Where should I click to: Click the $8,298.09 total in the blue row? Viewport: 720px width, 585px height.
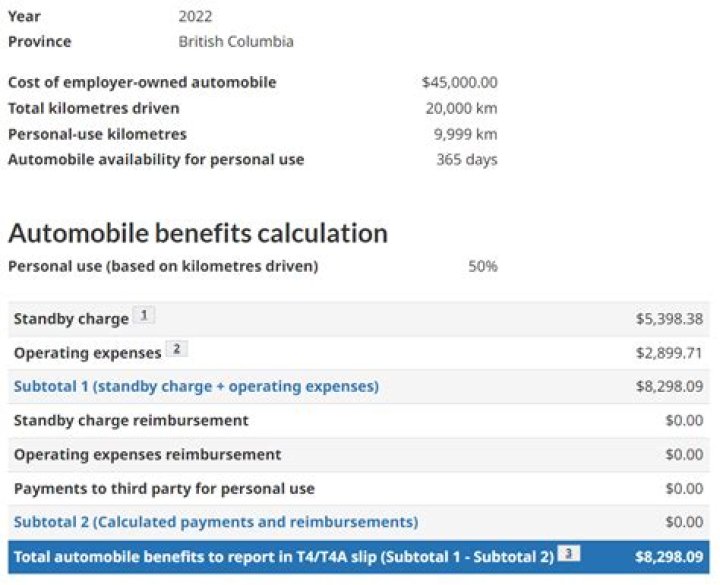pyautogui.click(x=669, y=557)
